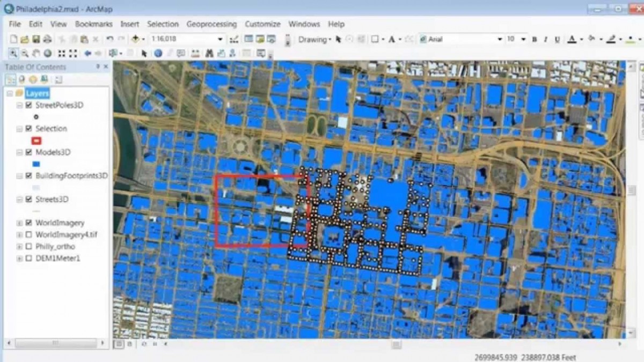
Task: Open the Arial font name dropdown
Action: pyautogui.click(x=499, y=39)
